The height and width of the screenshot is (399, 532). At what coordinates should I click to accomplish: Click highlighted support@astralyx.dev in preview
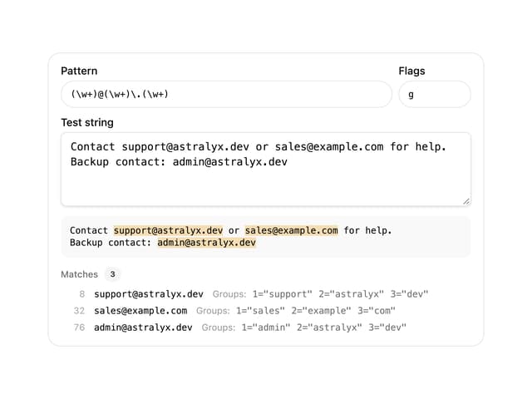pos(168,230)
